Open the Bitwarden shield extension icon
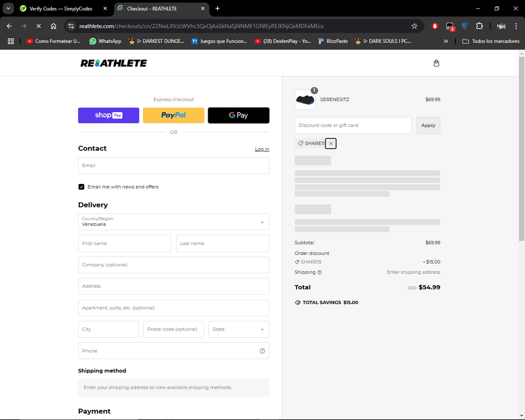The image size is (525, 420). click(464, 26)
